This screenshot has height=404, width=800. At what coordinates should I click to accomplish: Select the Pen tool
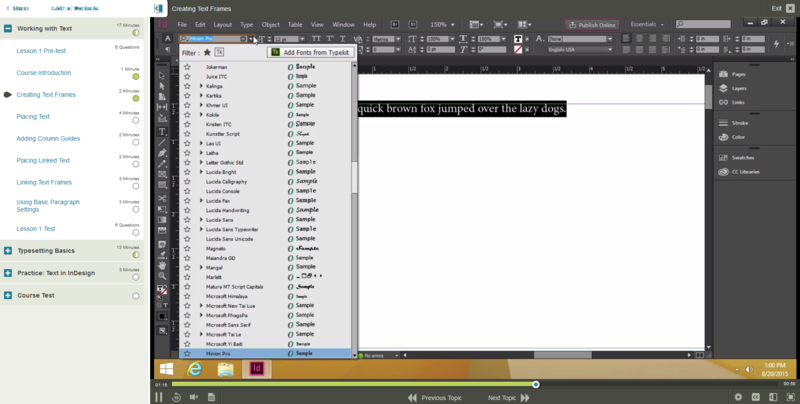[162, 153]
